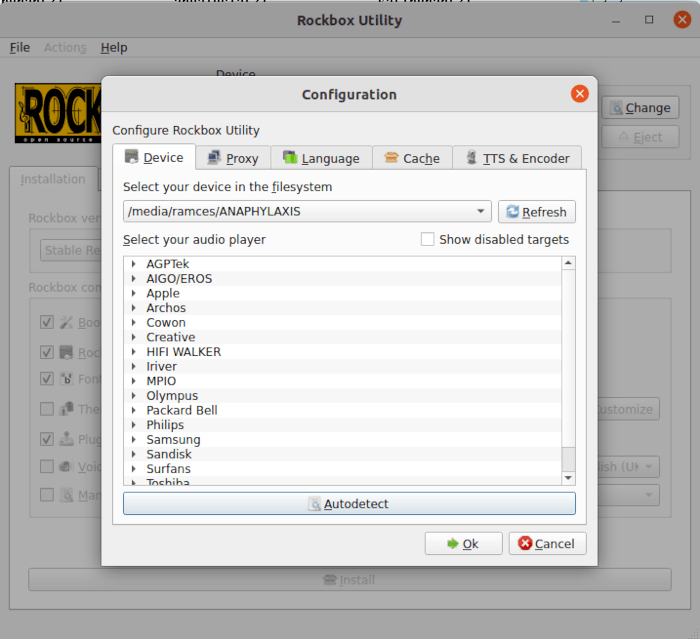Cancel the configuration dialog
The width and height of the screenshot is (700, 639).
click(547, 543)
